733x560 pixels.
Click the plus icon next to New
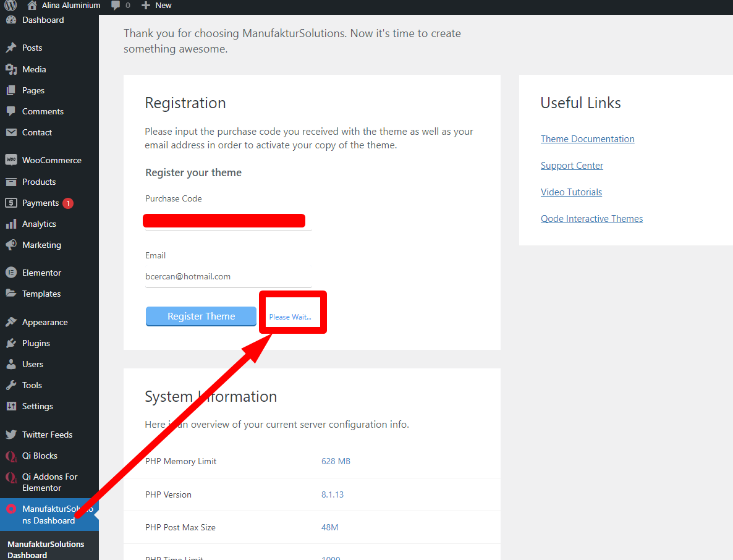[146, 6]
